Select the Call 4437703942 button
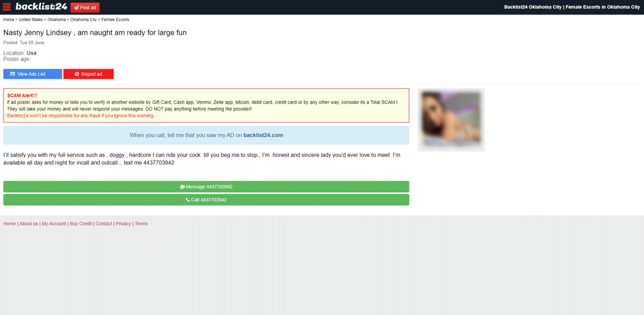The height and width of the screenshot is (315, 644). pos(206,199)
